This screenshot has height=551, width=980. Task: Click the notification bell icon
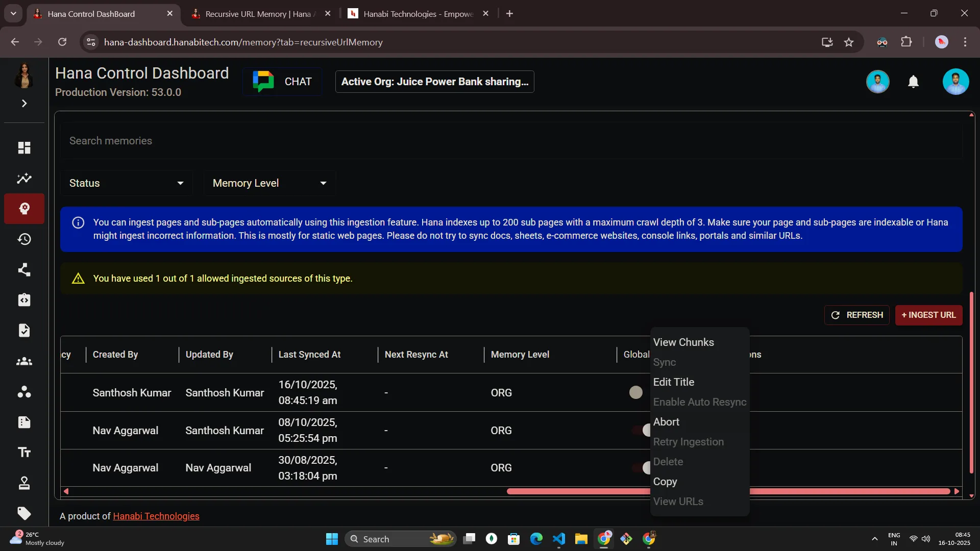[x=913, y=82]
